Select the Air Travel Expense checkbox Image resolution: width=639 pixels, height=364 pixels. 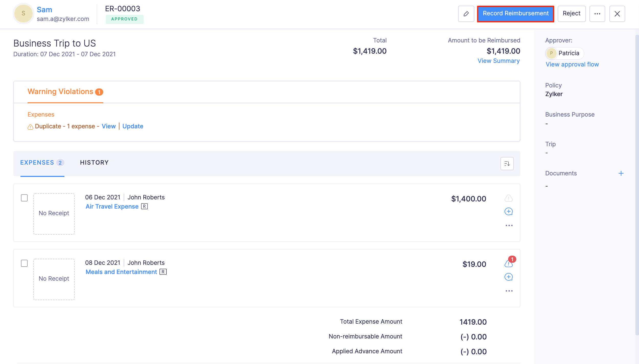click(24, 197)
